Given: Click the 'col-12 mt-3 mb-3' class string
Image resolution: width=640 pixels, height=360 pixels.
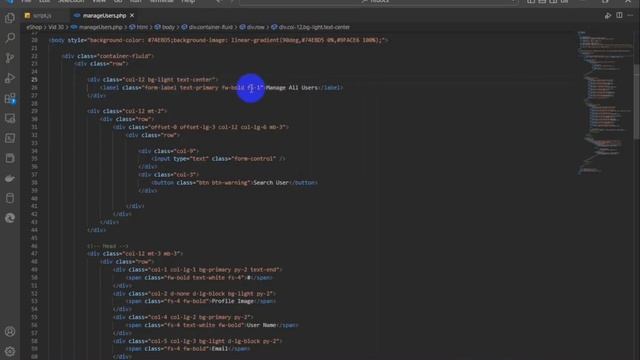Looking at the screenshot, I should [x=151, y=253].
